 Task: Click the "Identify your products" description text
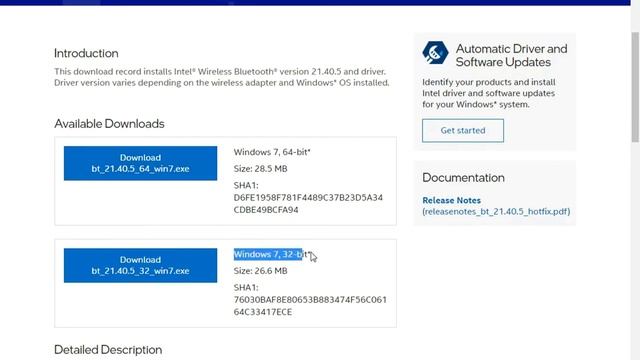pos(489,93)
